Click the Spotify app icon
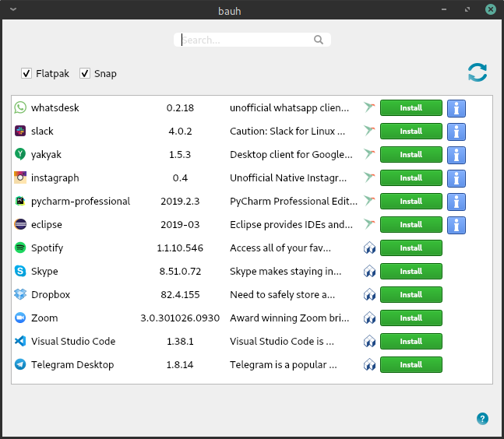The width and height of the screenshot is (504, 439). tap(20, 248)
